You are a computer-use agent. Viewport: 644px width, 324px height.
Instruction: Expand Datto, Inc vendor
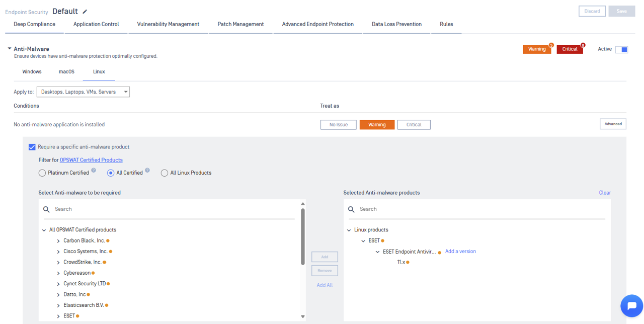click(58, 295)
